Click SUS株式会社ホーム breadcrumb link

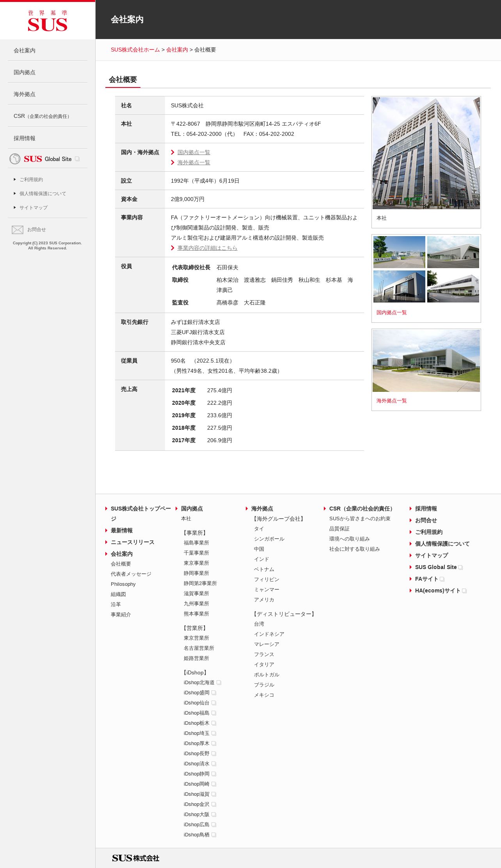click(x=135, y=50)
